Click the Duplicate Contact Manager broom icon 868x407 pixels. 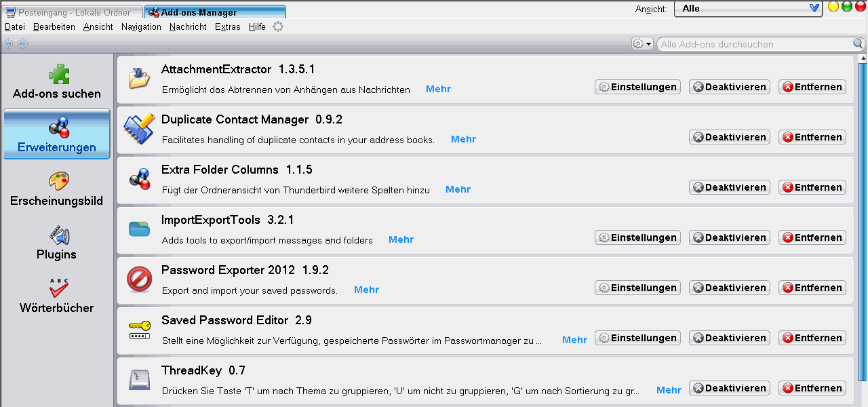click(138, 129)
